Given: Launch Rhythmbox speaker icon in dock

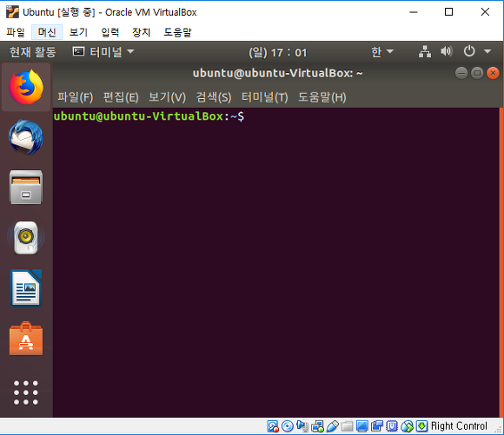Looking at the screenshot, I should tap(26, 237).
